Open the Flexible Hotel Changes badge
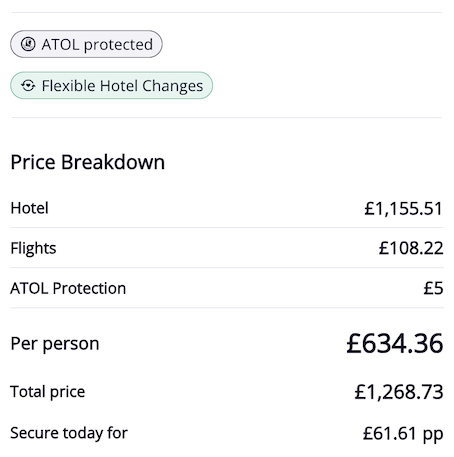This screenshot has width=454, height=457. pyautogui.click(x=111, y=85)
